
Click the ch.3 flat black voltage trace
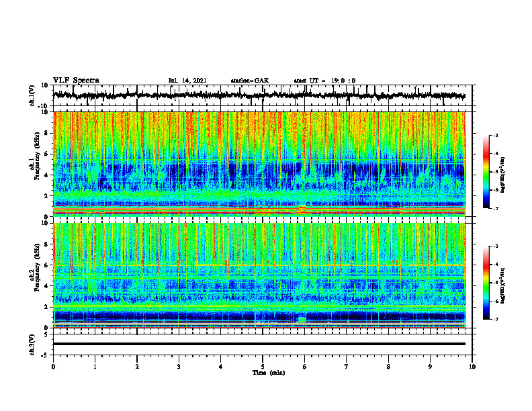(x=259, y=344)
